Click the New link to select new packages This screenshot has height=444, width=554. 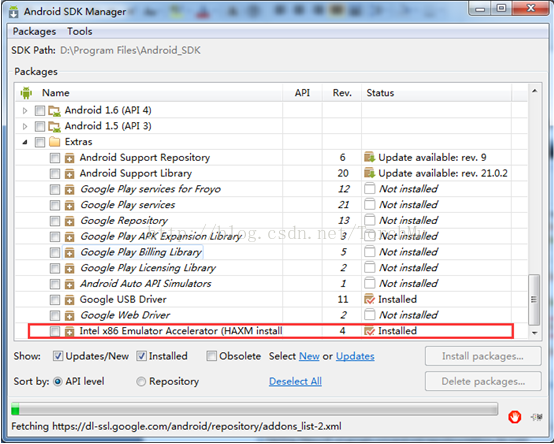[x=309, y=356]
